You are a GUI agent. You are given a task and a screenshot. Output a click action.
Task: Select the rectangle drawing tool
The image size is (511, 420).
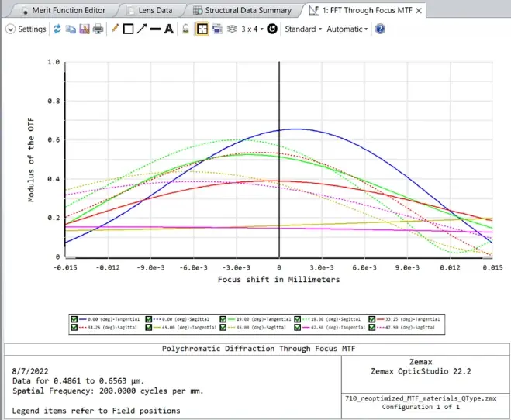pos(128,29)
